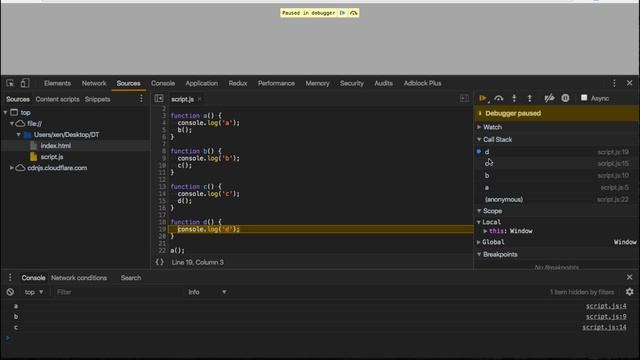Open the Performance tab
Screen dimensions: 640x360
pyautogui.click(x=276, y=83)
